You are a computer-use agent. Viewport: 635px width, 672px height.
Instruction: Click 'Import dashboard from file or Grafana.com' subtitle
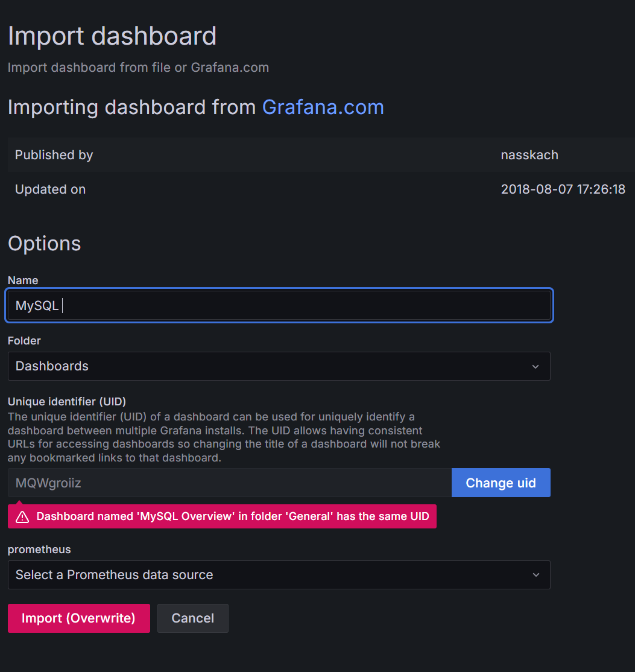(139, 68)
